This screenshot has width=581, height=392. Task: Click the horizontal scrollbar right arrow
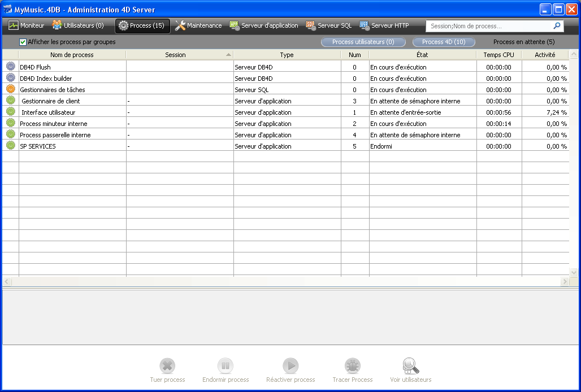pyautogui.click(x=565, y=282)
